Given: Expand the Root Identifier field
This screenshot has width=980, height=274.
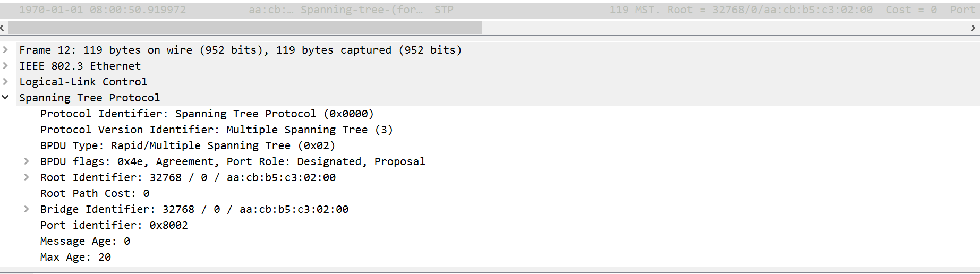Looking at the screenshot, I should [x=27, y=177].
